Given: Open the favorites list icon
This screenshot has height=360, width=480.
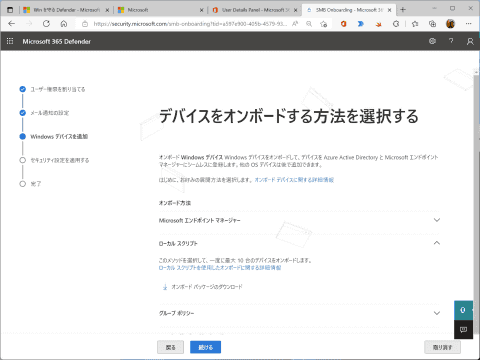Looking at the screenshot, I should (x=415, y=24).
